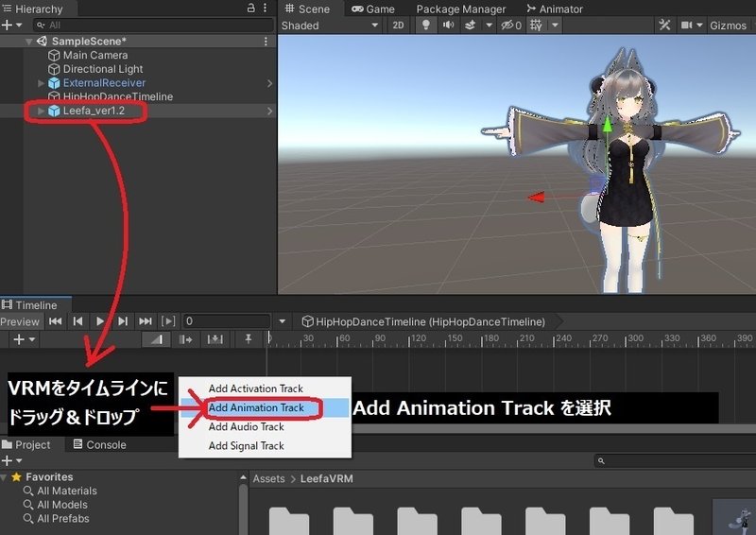The width and height of the screenshot is (756, 535).
Task: Toggle timeline replace edit mode icon
Action: coord(215,339)
